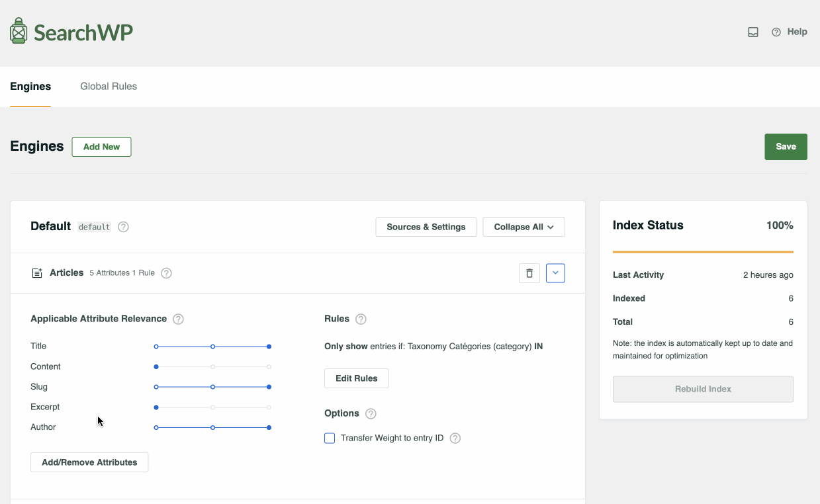Open the notifications inbox icon
This screenshot has width=820, height=504.
(753, 32)
